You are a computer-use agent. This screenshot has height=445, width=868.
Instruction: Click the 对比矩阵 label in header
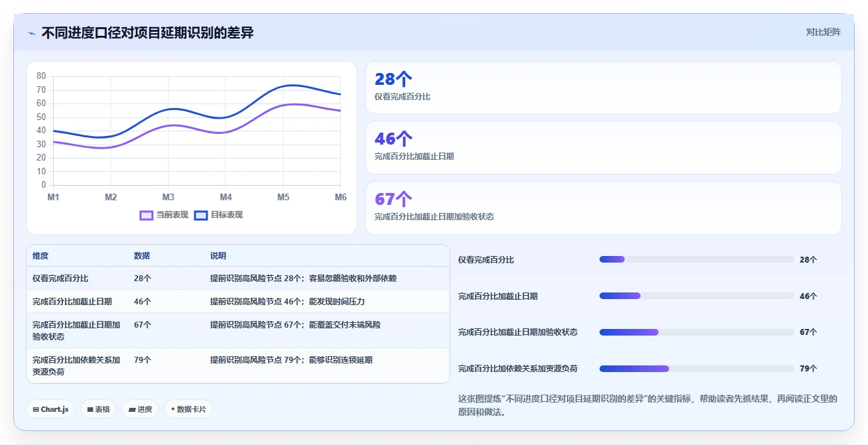click(x=823, y=32)
